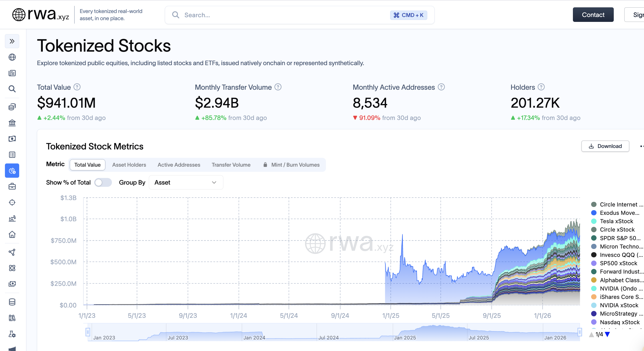Click the right handle of the range slider
Viewport: 644px width, 351px height.
(x=580, y=332)
